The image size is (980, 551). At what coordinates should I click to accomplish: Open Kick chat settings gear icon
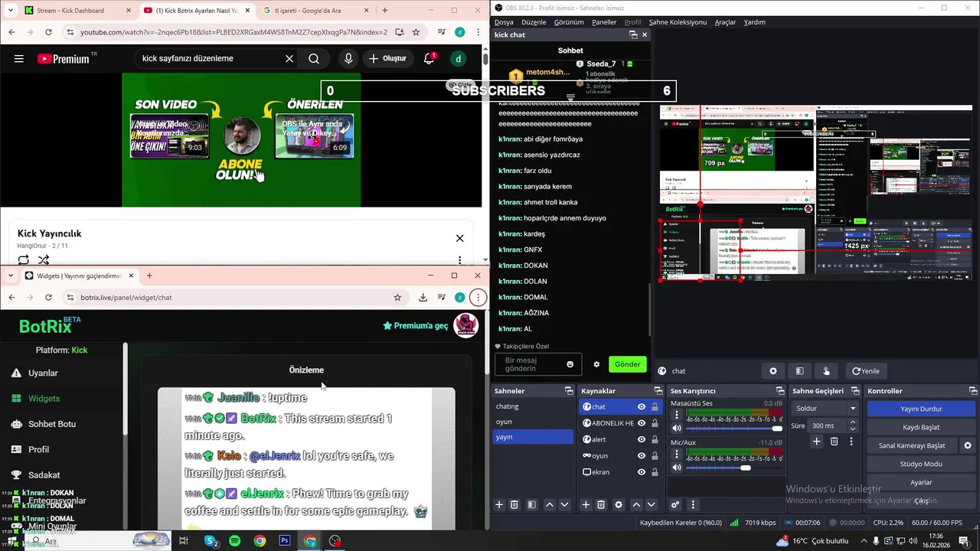[596, 364]
